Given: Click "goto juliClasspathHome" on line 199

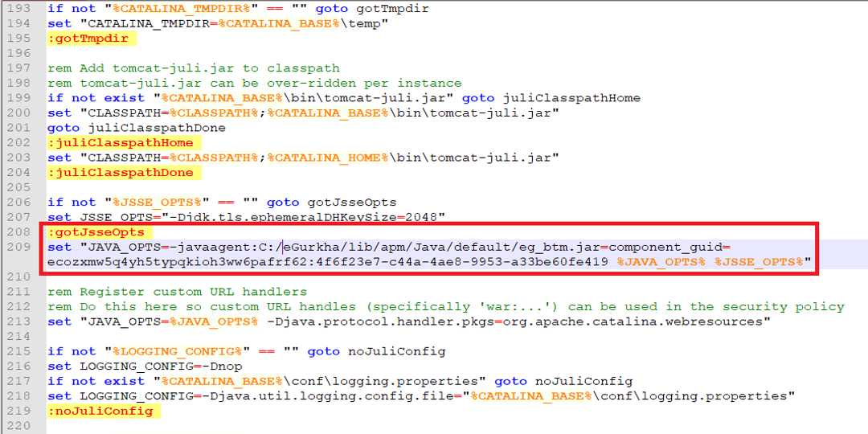Looking at the screenshot, I should tap(551, 98).
